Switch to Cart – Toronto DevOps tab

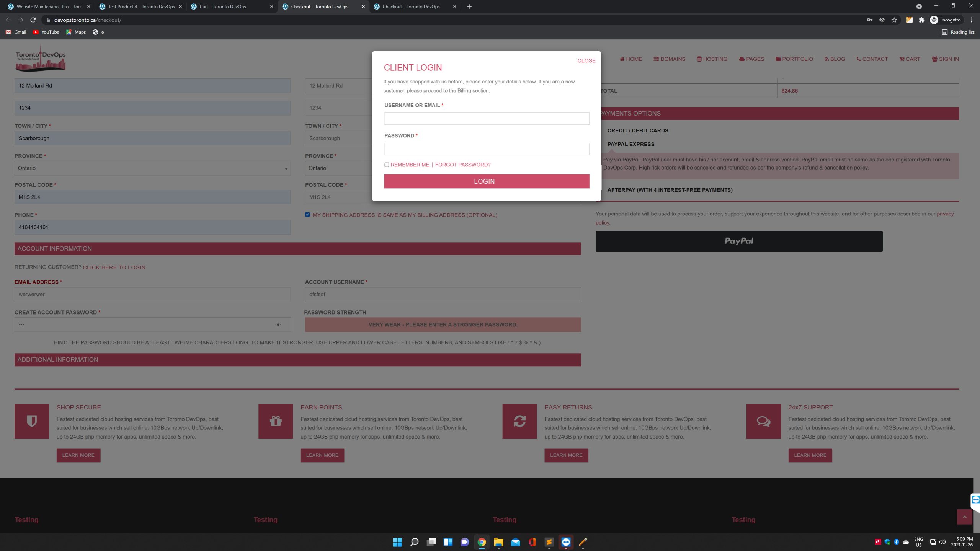coord(223,7)
